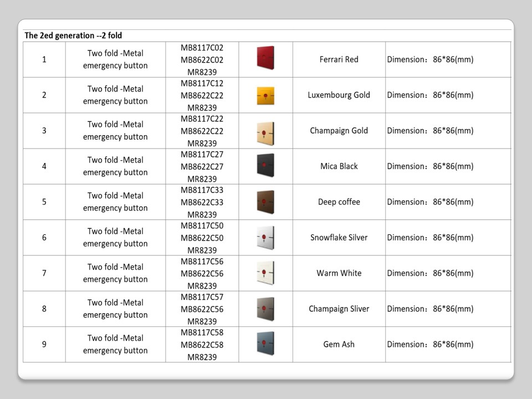Click the Ferrari Red emergency button image

[x=265, y=58]
